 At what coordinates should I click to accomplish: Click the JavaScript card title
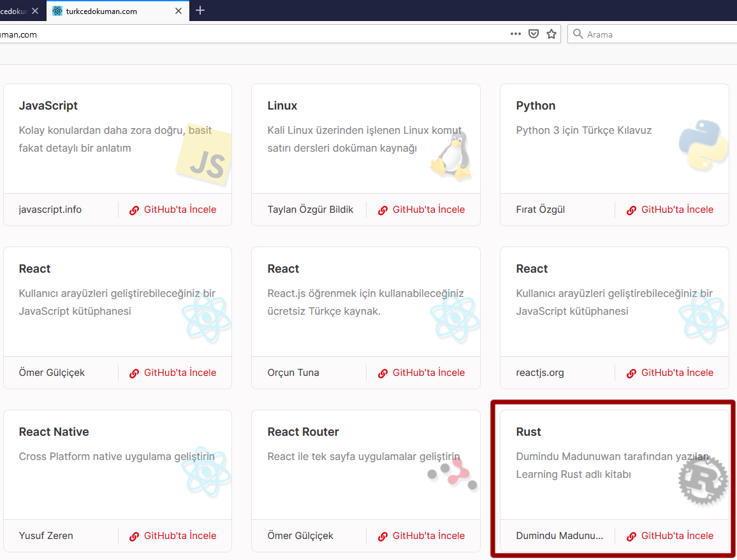(48, 106)
